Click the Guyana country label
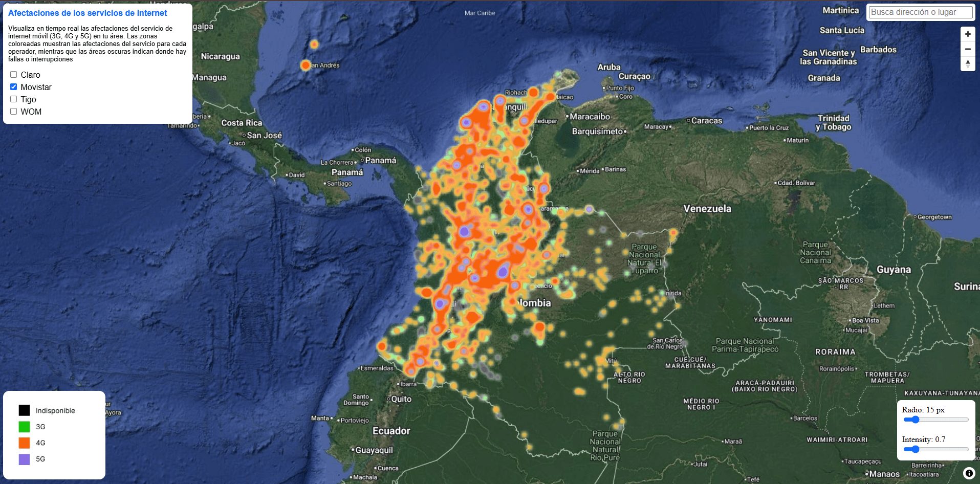Screen dimensions: 980x484 click(x=894, y=270)
